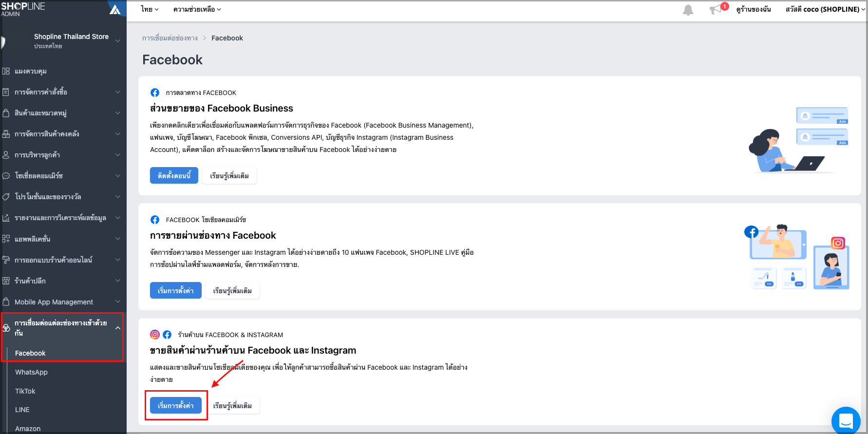Screen dimensions: 868x434
Task: Click the online store design icon
Action: click(6, 260)
